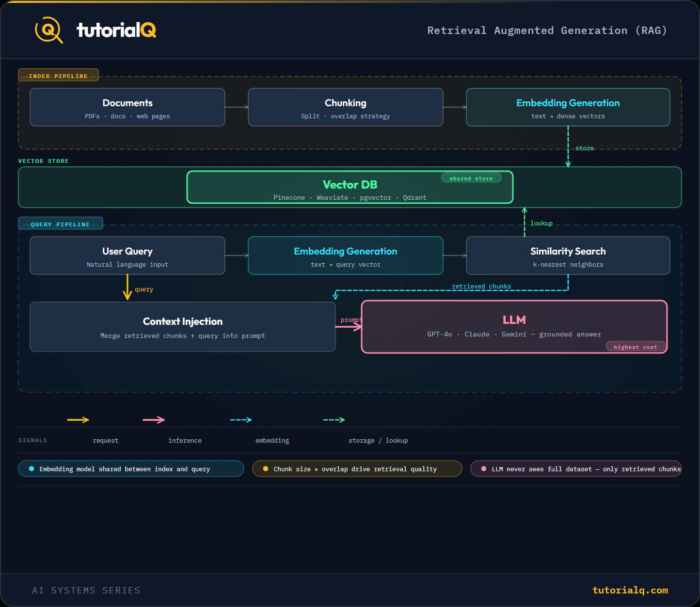This screenshot has height=607, width=700.
Task: Click the 'inference' legend label
Action: (x=185, y=441)
